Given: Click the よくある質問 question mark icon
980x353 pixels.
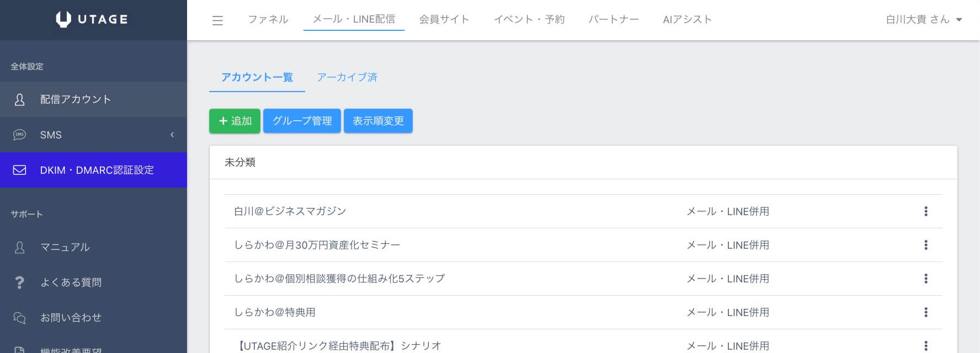Looking at the screenshot, I should coord(19,282).
